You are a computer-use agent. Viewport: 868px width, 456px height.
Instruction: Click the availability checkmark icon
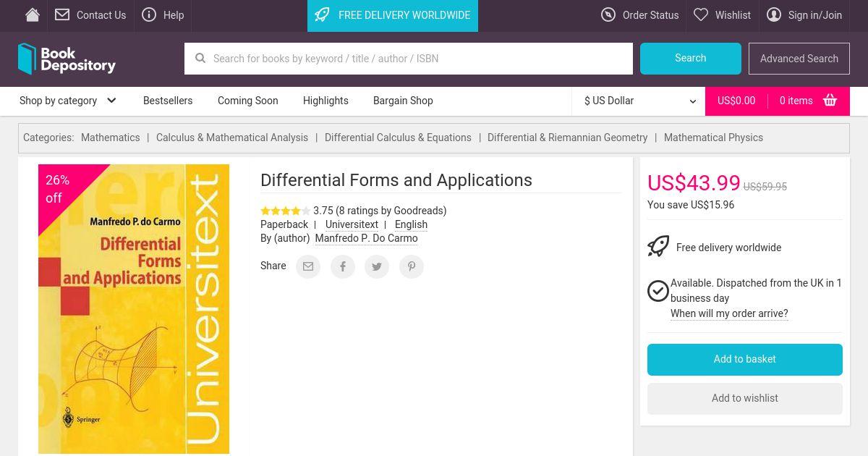pyautogui.click(x=658, y=291)
